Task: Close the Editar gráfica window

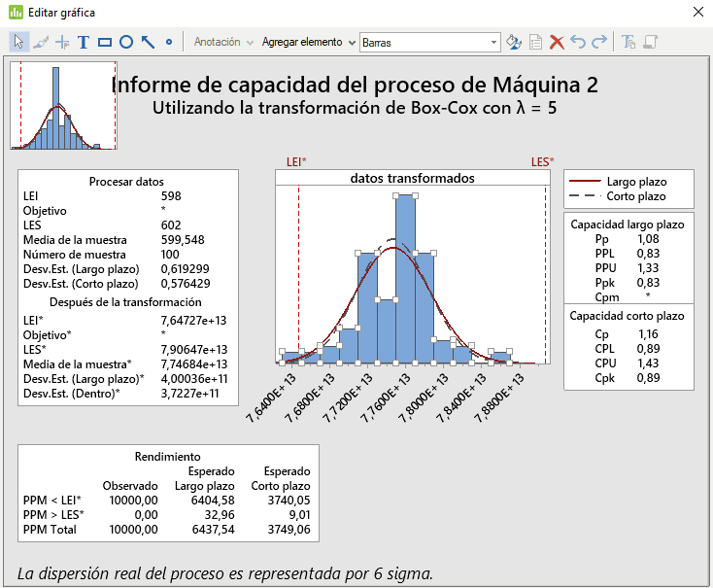Action: [x=696, y=12]
